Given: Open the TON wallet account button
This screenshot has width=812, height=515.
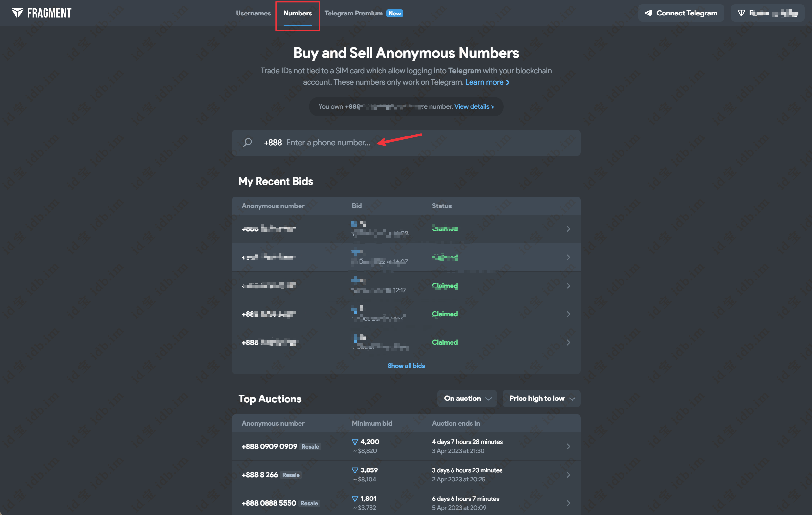Looking at the screenshot, I should (767, 13).
